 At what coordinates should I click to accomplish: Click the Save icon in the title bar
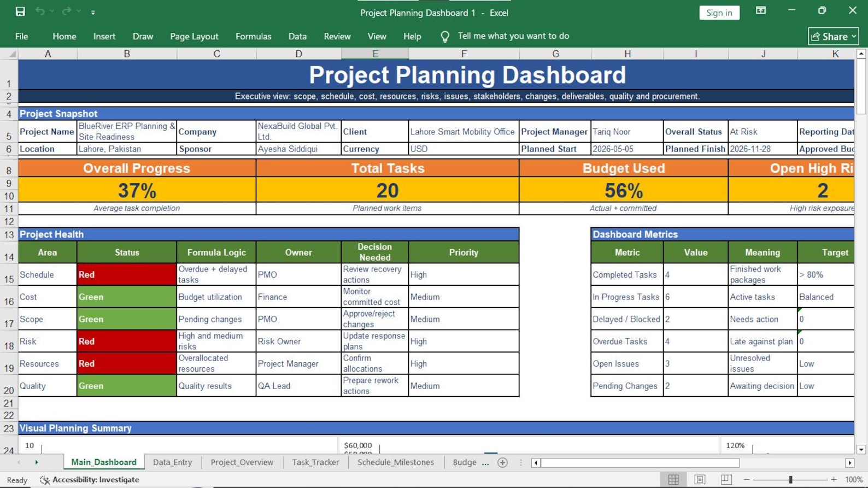[20, 11]
